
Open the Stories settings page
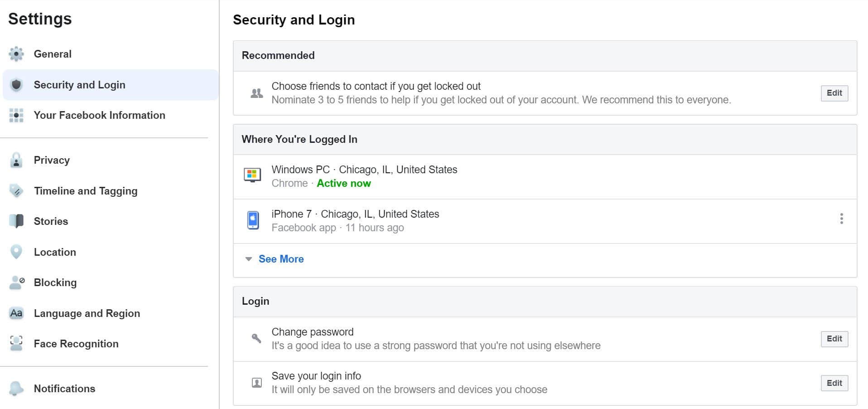[x=51, y=221]
